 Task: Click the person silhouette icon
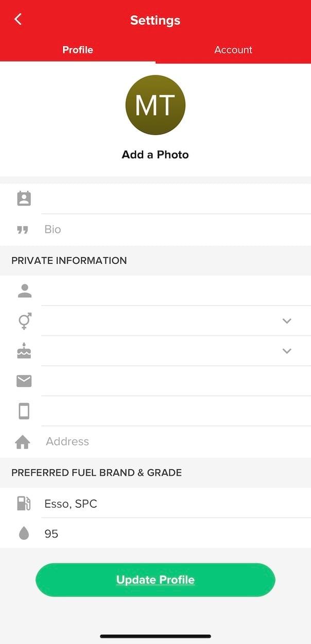(x=24, y=291)
